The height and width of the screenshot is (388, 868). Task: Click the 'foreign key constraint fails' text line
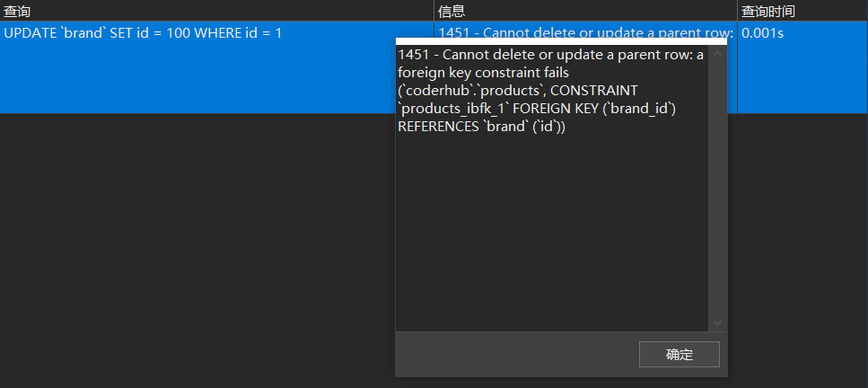[483, 73]
